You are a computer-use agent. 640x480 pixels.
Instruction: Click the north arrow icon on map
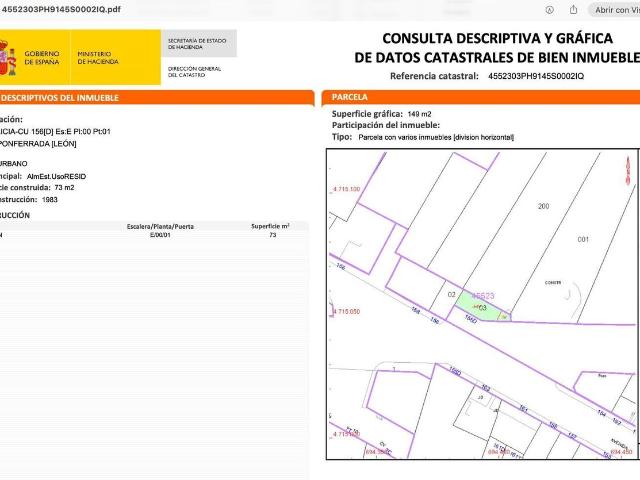(x=628, y=170)
